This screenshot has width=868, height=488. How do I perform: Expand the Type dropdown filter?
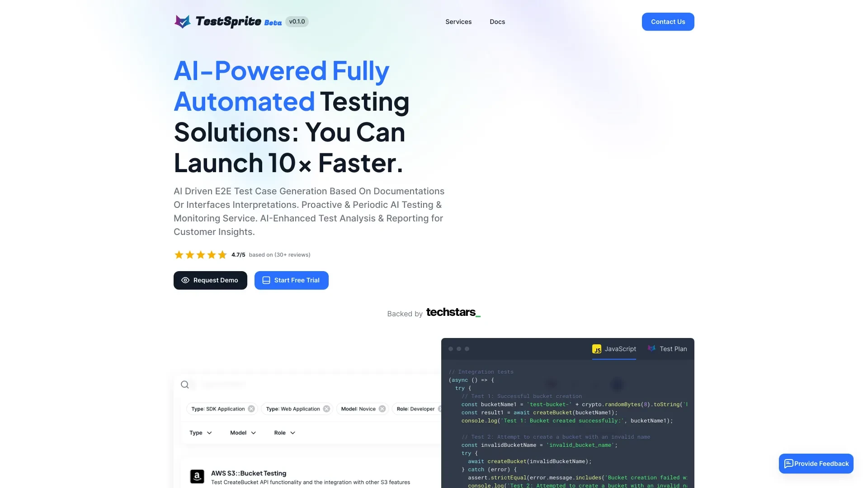(200, 432)
